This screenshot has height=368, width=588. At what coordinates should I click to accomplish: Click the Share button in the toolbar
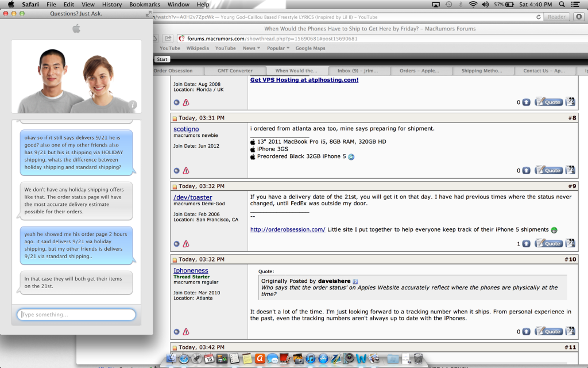pos(168,39)
